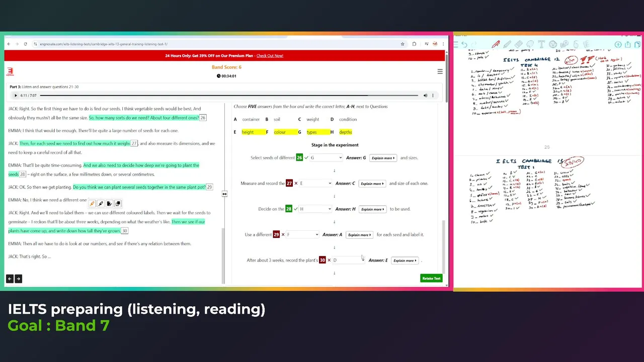Image resolution: width=644 pixels, height=362 pixels.
Task: Open the answer dropdown for question 28
Action: (x=315, y=209)
